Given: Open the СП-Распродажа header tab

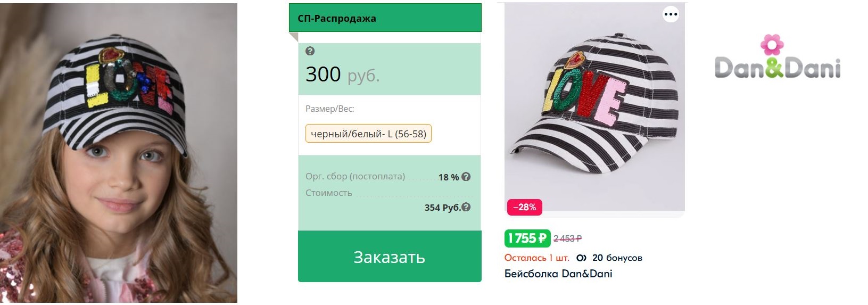Looking at the screenshot, I should [385, 18].
